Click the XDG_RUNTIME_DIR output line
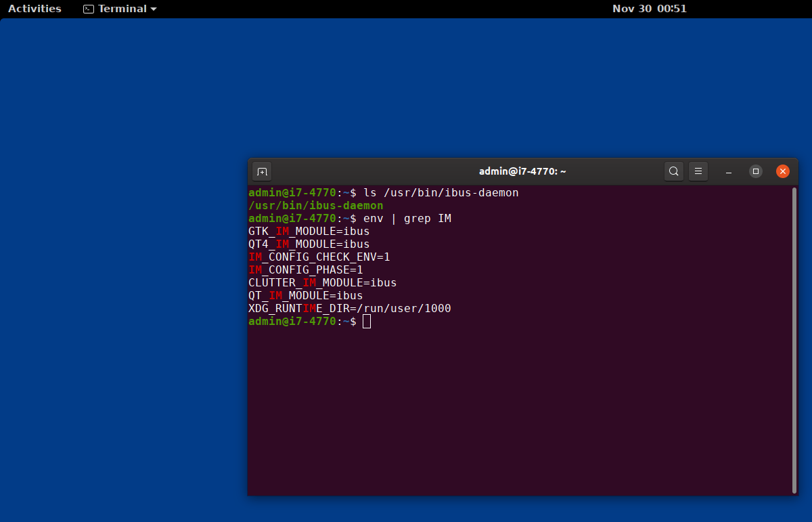The width and height of the screenshot is (812, 522). 349,308
